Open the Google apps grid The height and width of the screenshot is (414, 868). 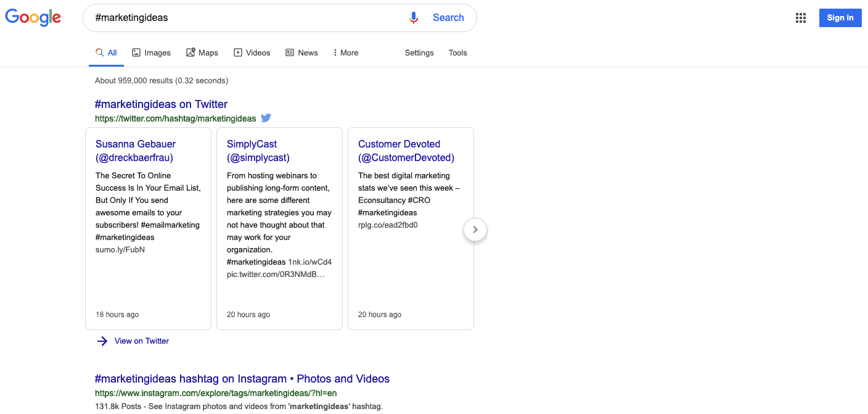(800, 17)
